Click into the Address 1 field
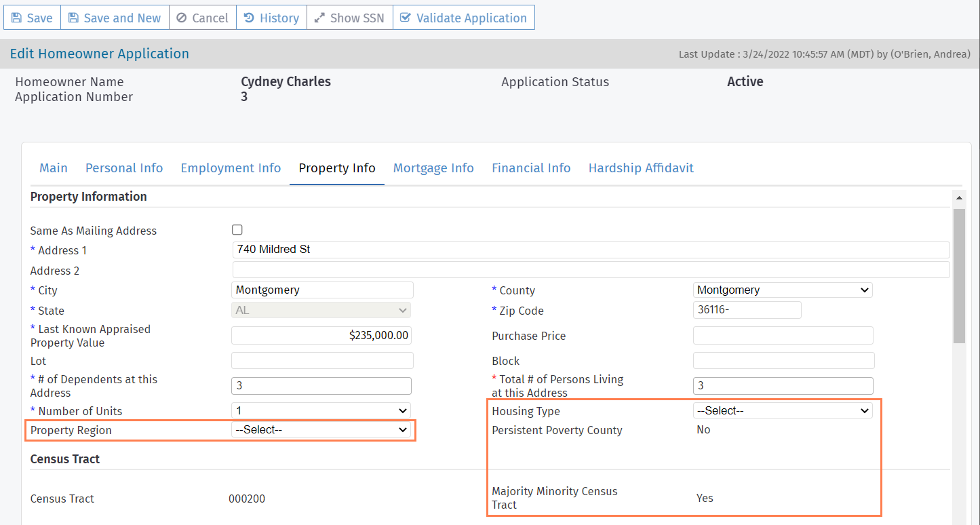 [x=590, y=250]
